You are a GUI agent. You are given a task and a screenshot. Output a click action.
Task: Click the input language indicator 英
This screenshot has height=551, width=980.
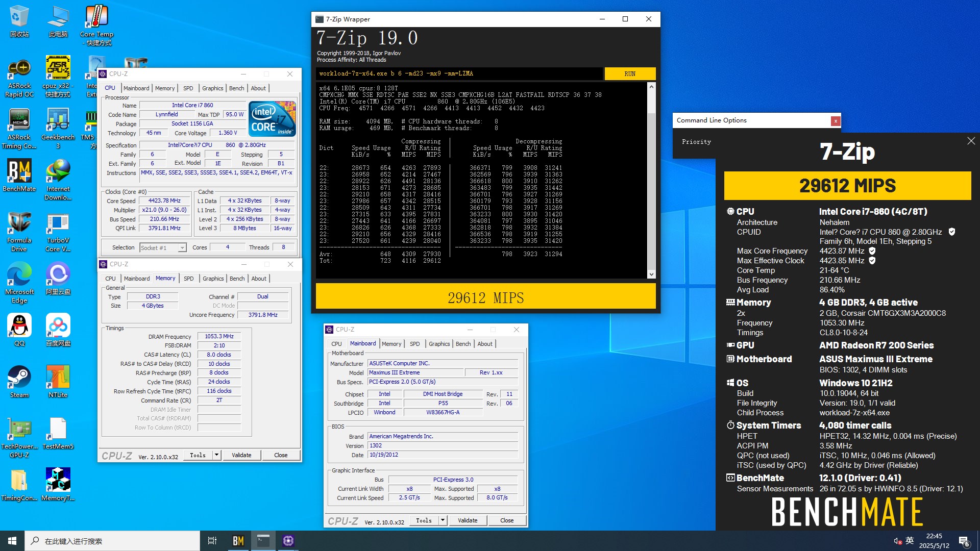pyautogui.click(x=910, y=541)
